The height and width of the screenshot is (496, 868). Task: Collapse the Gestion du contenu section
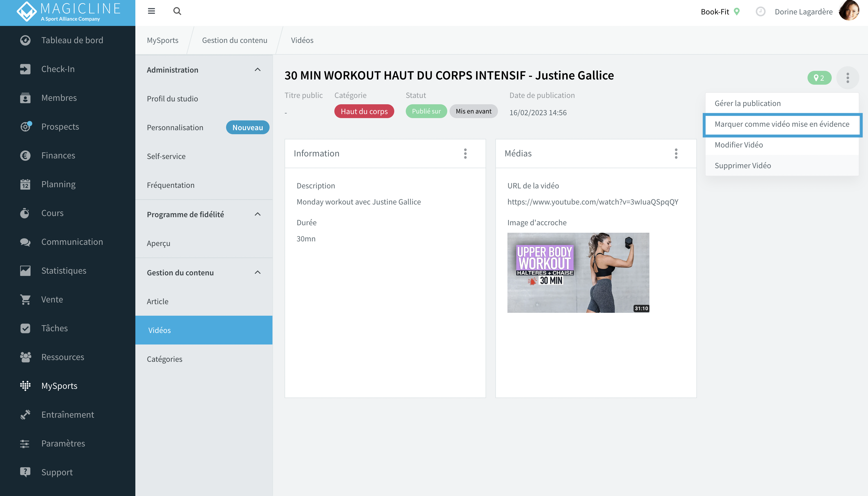pyautogui.click(x=258, y=272)
